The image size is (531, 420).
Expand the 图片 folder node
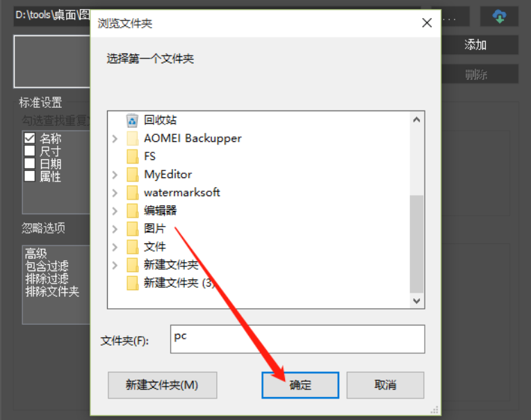click(115, 229)
